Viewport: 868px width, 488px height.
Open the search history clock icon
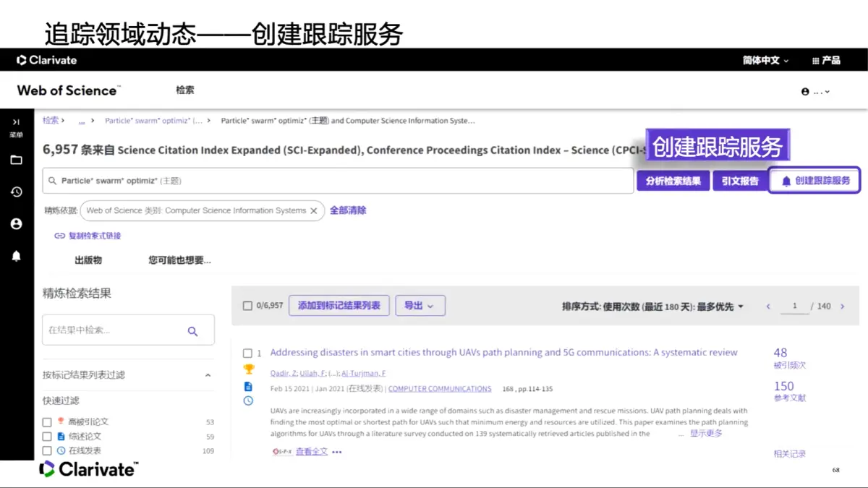pyautogui.click(x=16, y=192)
